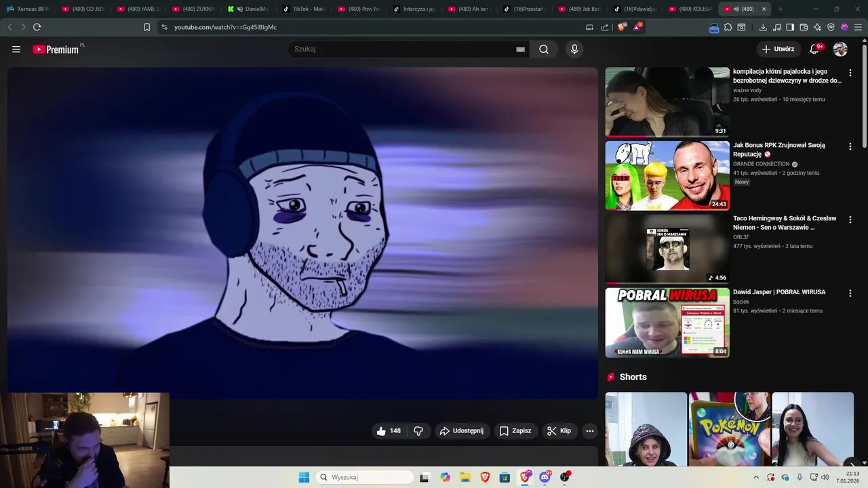Open Leo AI sparkle icon
Image resolution: width=868 pixels, height=488 pixels.
click(817, 27)
